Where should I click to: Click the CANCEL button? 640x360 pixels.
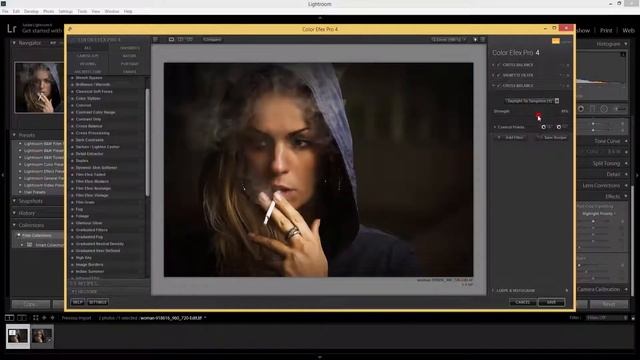point(522,302)
